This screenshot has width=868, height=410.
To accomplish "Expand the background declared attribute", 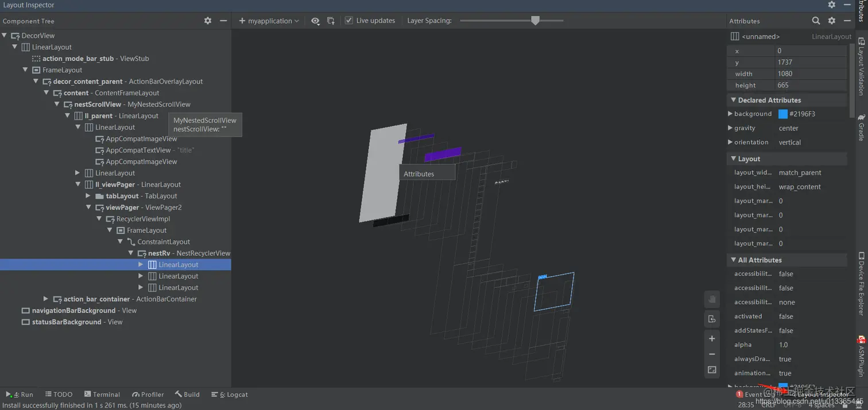I will tap(730, 114).
